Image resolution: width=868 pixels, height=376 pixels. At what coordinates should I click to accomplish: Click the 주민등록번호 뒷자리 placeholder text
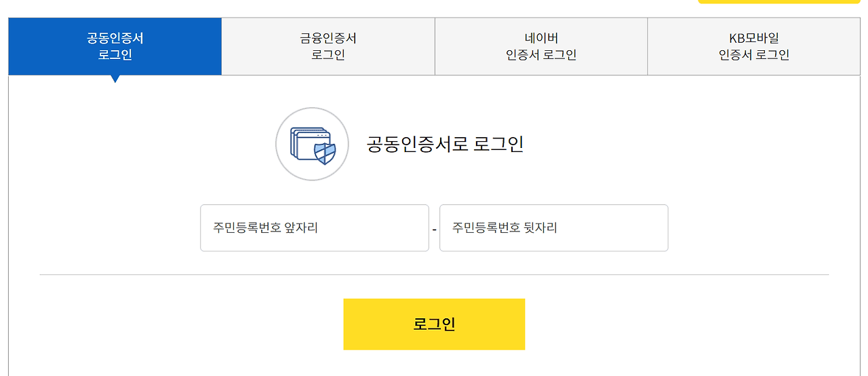point(505,228)
